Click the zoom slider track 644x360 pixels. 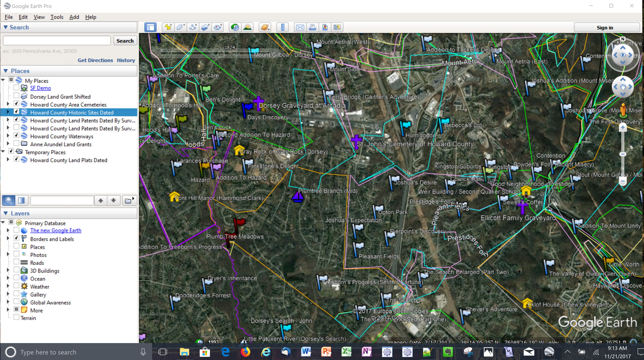(x=623, y=154)
